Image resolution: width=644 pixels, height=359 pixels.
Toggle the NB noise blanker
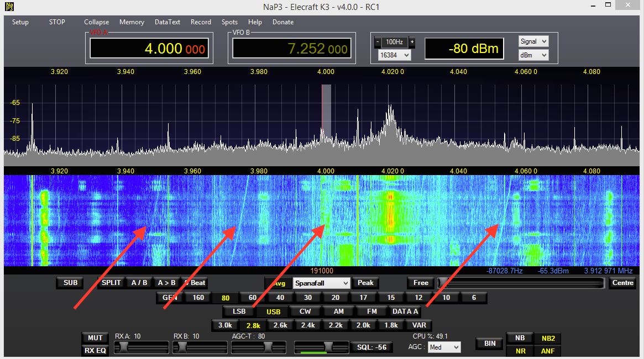520,338
